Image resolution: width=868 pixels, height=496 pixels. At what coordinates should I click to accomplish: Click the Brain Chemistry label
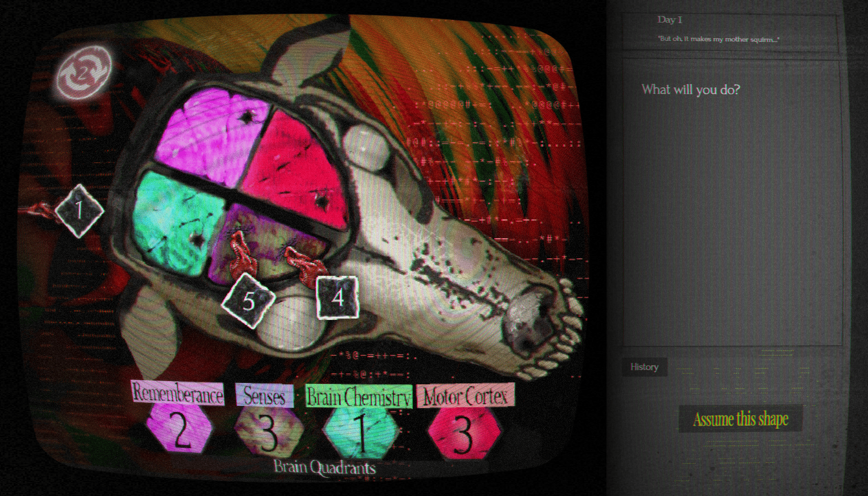coord(359,397)
